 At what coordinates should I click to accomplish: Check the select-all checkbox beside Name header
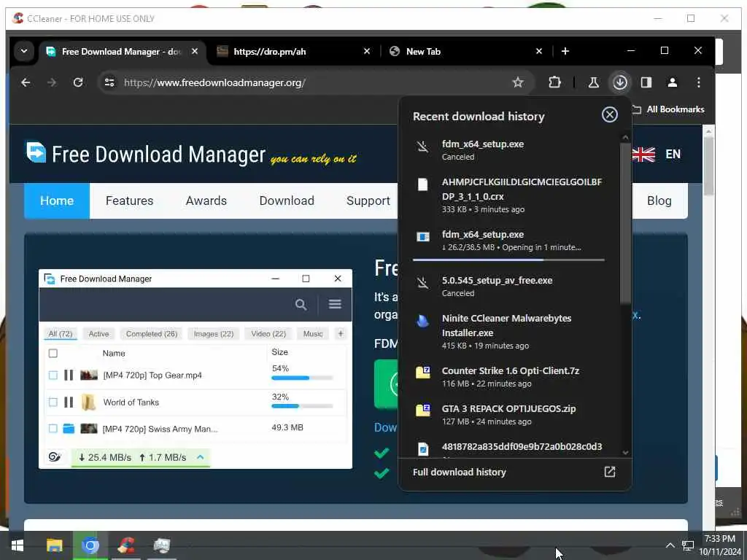(53, 354)
